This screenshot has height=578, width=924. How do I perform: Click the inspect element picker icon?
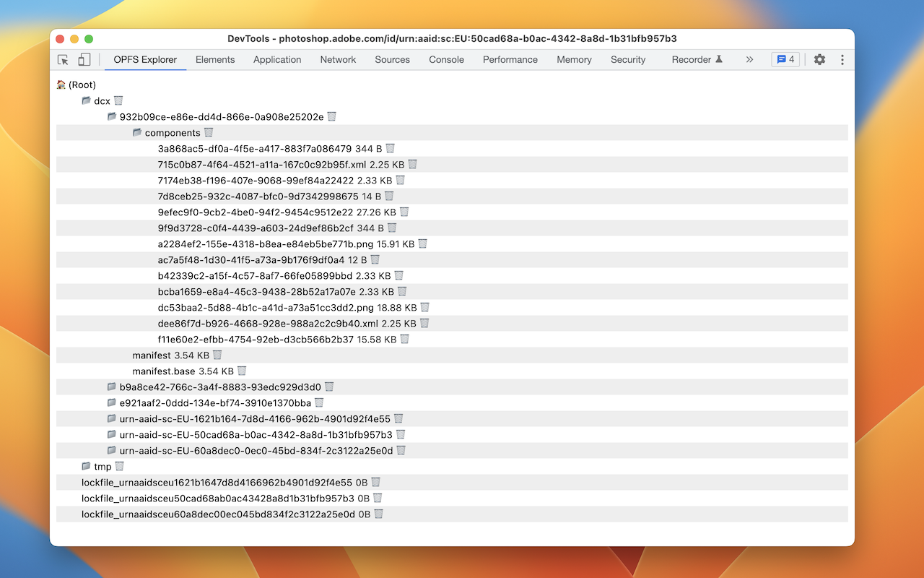pyautogui.click(x=64, y=60)
